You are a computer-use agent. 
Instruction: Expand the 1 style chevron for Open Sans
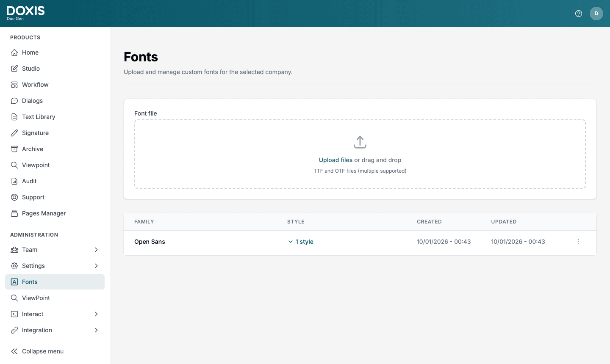291,242
